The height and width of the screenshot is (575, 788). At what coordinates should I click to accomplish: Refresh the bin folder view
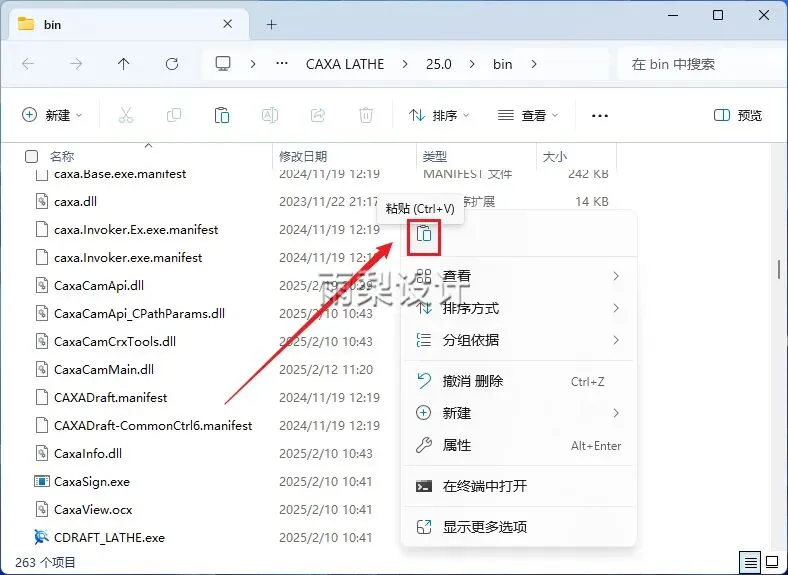point(172,64)
